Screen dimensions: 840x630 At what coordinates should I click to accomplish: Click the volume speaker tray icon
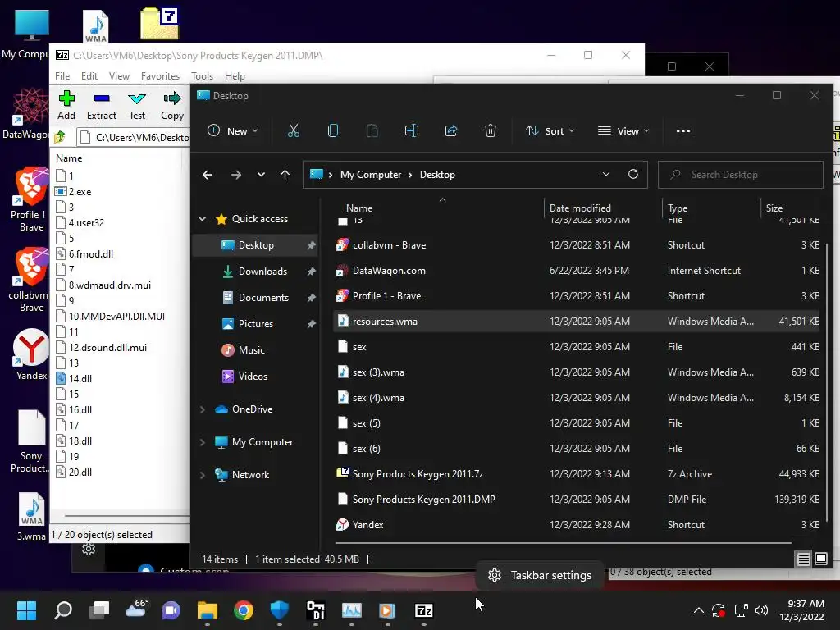[760, 610]
